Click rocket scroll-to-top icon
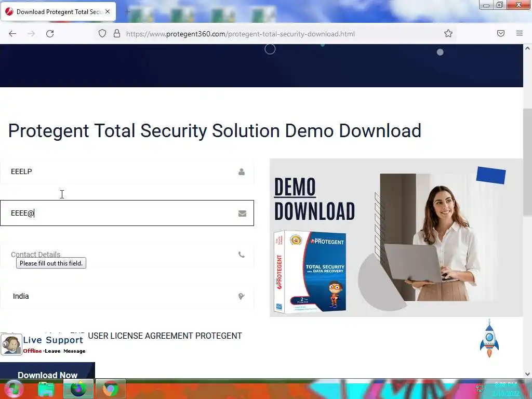Screen dimensions: 532x399 click(x=489, y=338)
